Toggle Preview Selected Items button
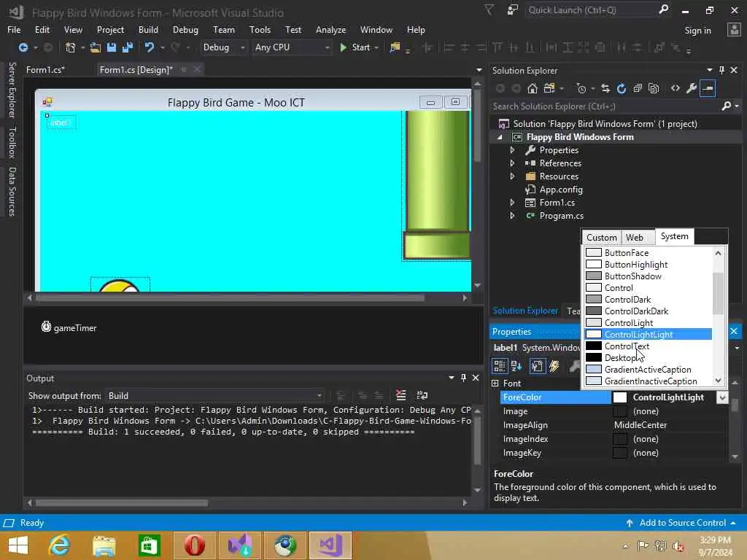 coord(708,88)
